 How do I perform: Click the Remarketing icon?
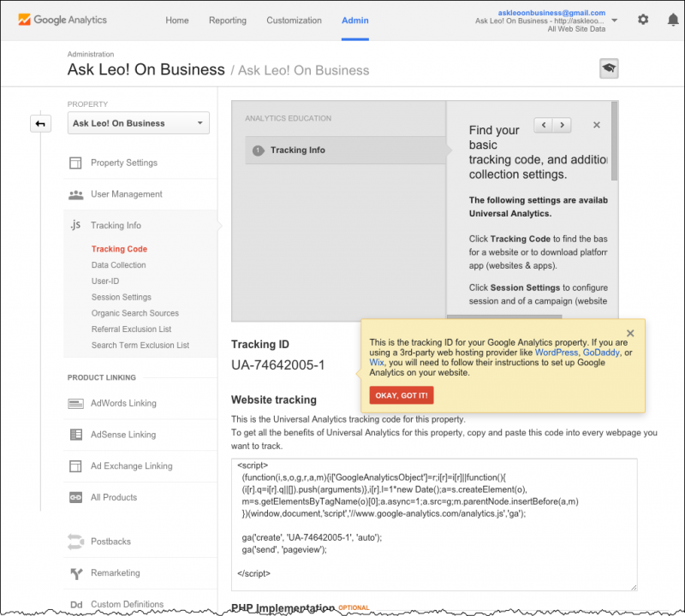tap(76, 573)
